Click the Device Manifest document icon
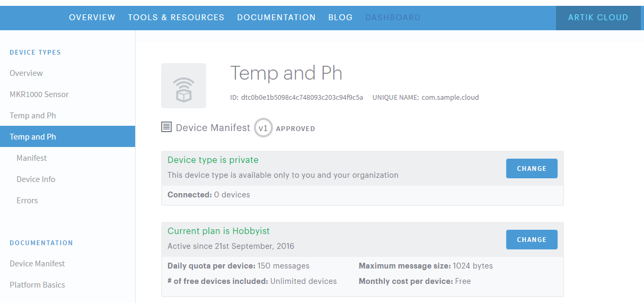Viewport: 644px width, 303px height. pyautogui.click(x=166, y=127)
